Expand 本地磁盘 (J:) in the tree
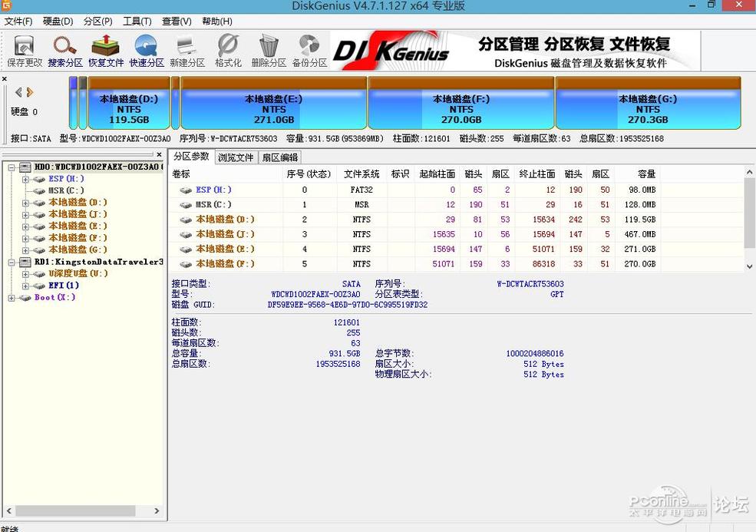Screen dimensions: 756x532 [x=25, y=215]
